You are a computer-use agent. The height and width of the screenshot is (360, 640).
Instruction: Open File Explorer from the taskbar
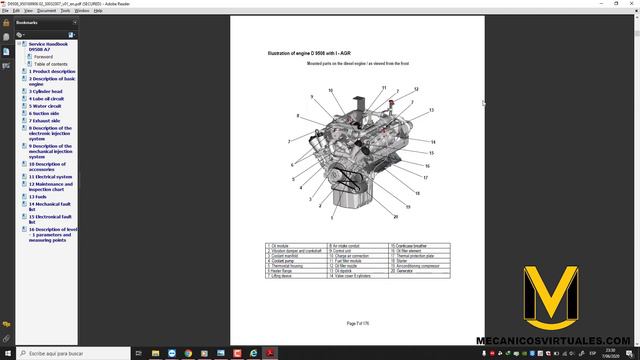click(156, 353)
